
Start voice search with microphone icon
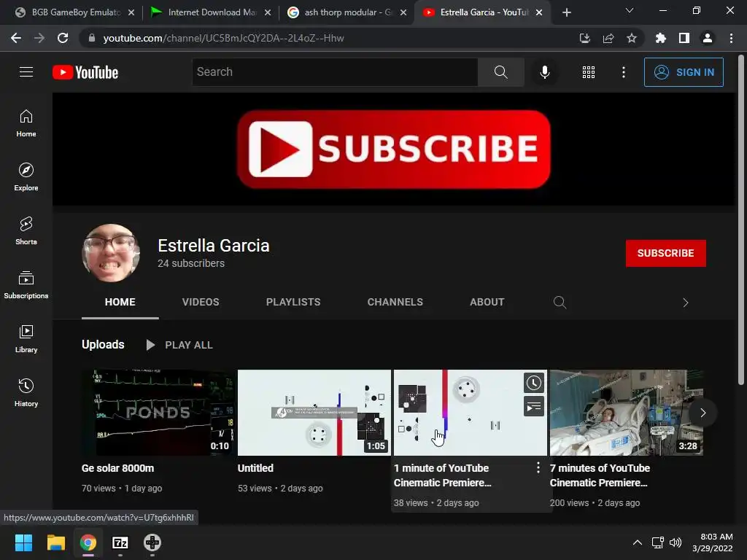tap(544, 72)
